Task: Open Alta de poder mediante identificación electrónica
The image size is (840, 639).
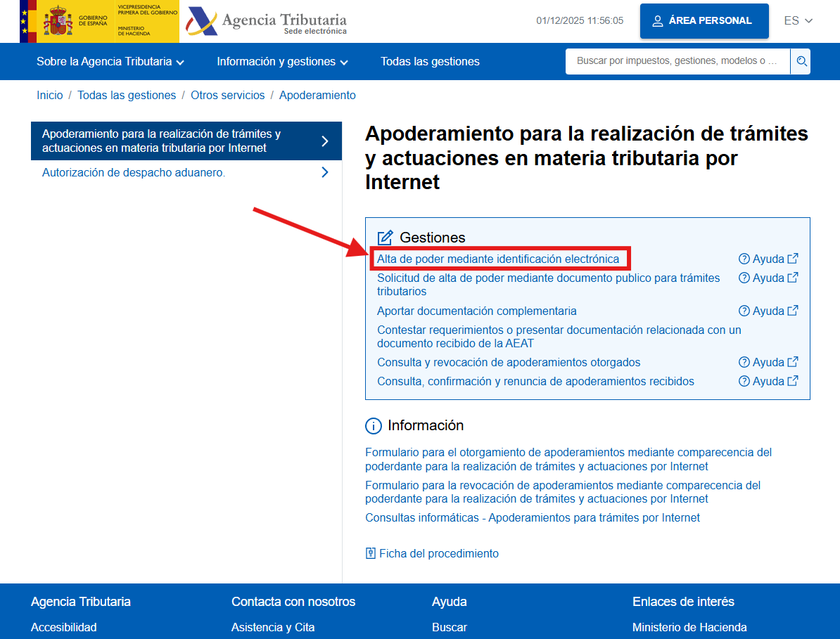Action: (500, 259)
